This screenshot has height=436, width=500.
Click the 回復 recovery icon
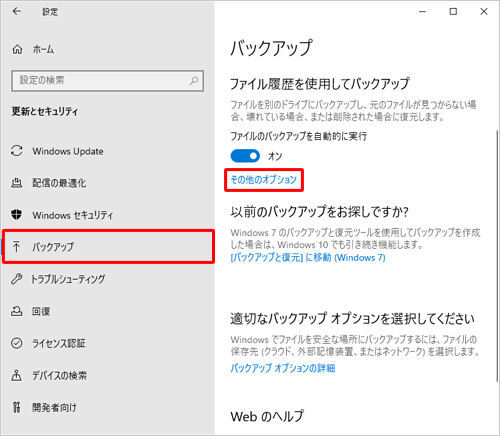pyautogui.click(x=17, y=311)
